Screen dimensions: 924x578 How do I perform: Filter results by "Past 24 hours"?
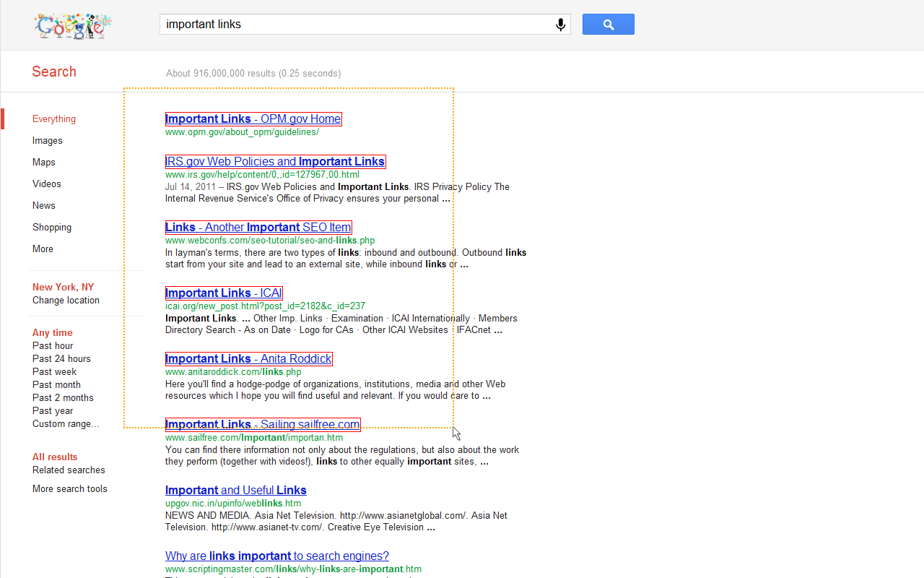[x=61, y=358]
